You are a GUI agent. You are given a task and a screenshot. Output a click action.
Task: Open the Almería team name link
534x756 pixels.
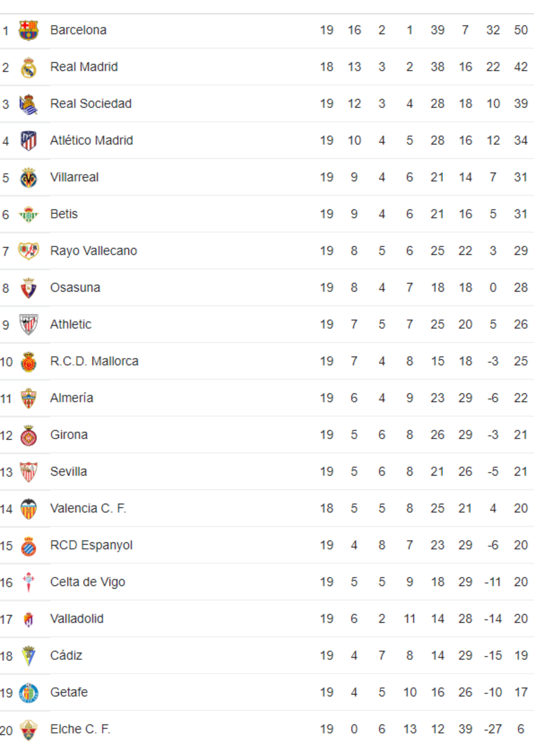pos(72,398)
